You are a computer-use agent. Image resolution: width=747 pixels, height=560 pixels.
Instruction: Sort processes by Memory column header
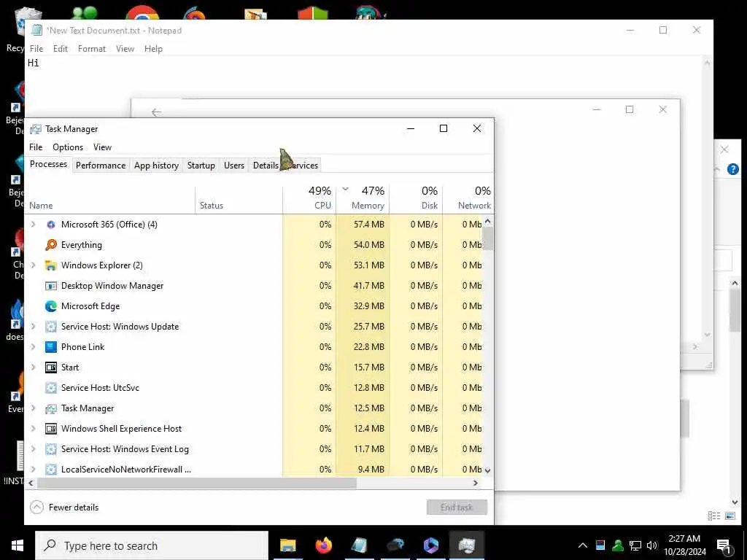tap(363, 198)
